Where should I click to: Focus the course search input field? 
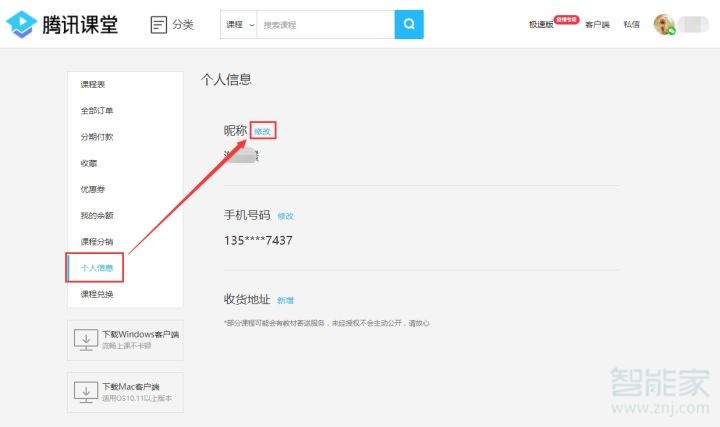tap(326, 24)
